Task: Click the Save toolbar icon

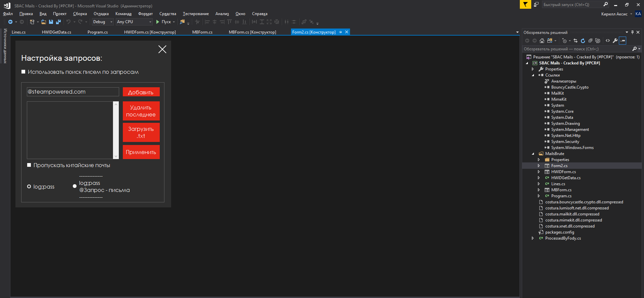Action: (x=51, y=22)
